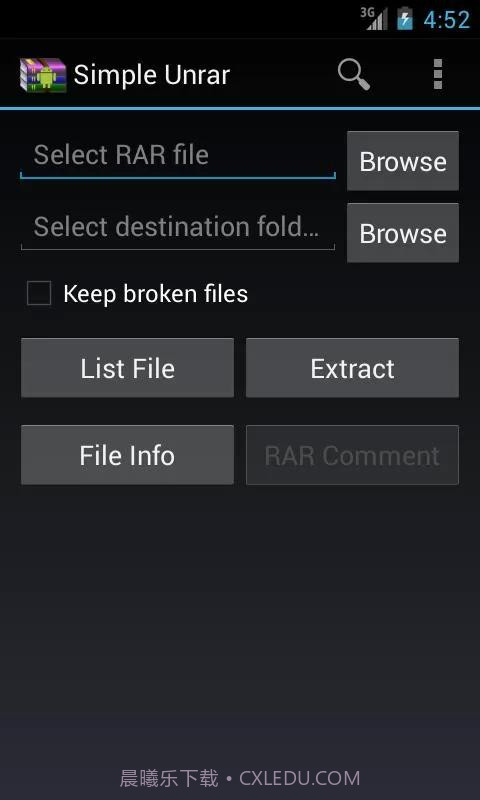
Task: Tap the Keep broken files label
Action: pos(156,294)
